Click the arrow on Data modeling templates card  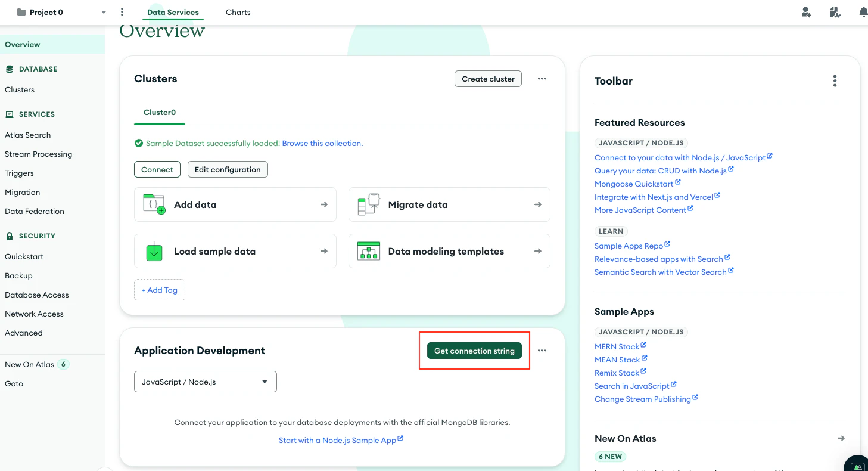point(538,251)
